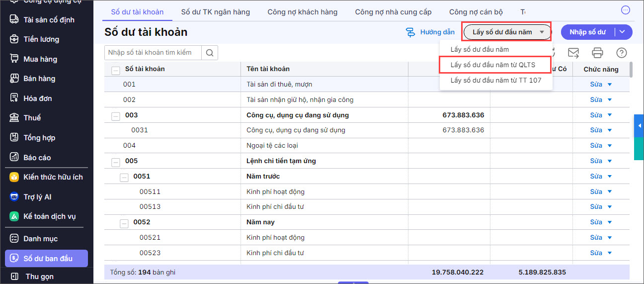Open Kiến thức hữu ích sidebar item
The image size is (644, 284).
(x=53, y=177)
